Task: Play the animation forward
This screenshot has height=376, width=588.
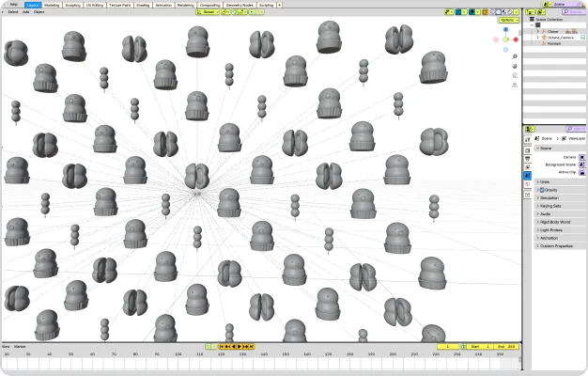Action: (x=240, y=347)
